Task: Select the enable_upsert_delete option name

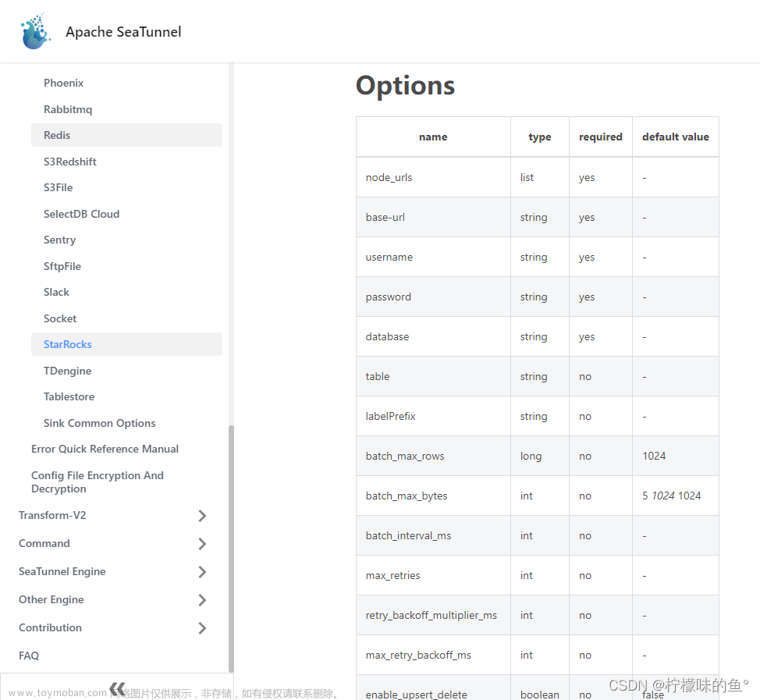Action: (417, 695)
